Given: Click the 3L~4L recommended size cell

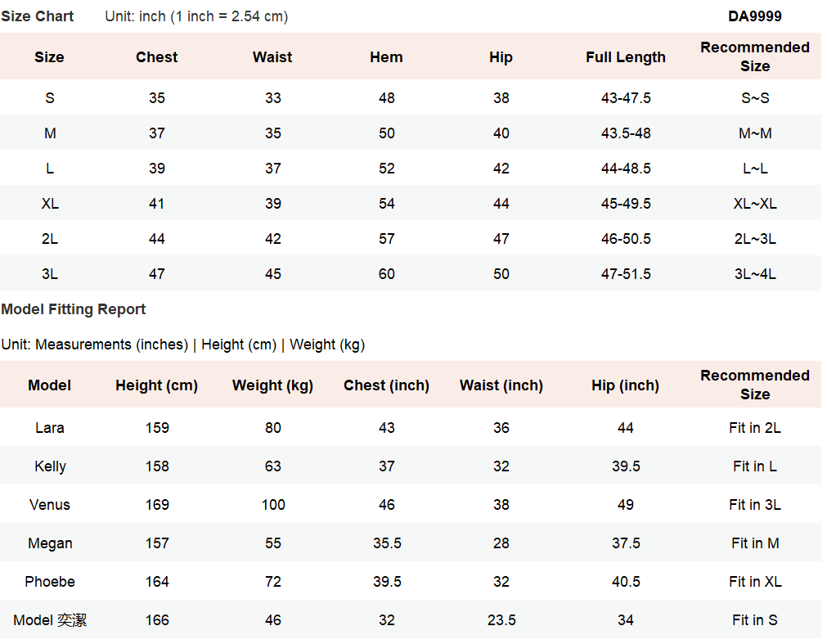Looking at the screenshot, I should point(754,274).
